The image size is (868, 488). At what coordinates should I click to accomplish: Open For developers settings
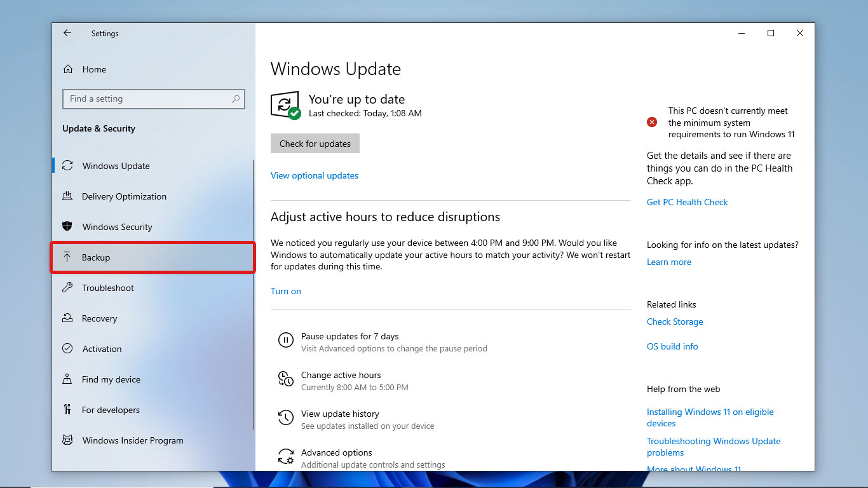pyautogui.click(x=111, y=410)
